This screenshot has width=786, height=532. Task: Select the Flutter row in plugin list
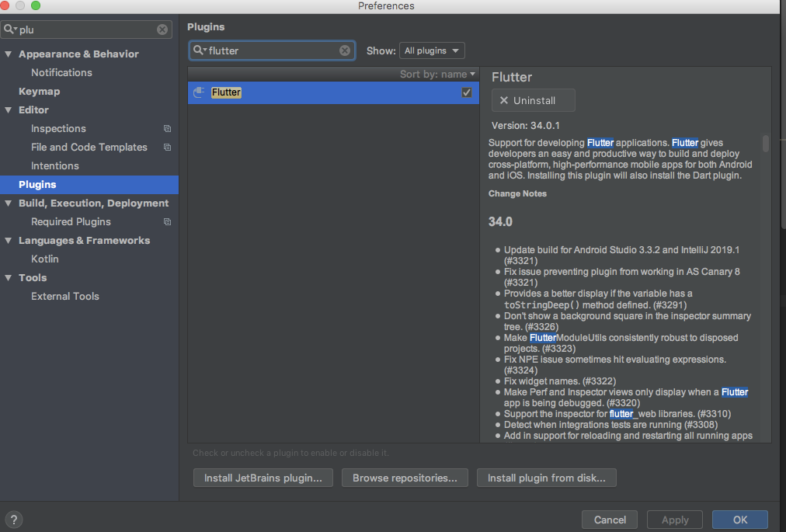tap(333, 92)
